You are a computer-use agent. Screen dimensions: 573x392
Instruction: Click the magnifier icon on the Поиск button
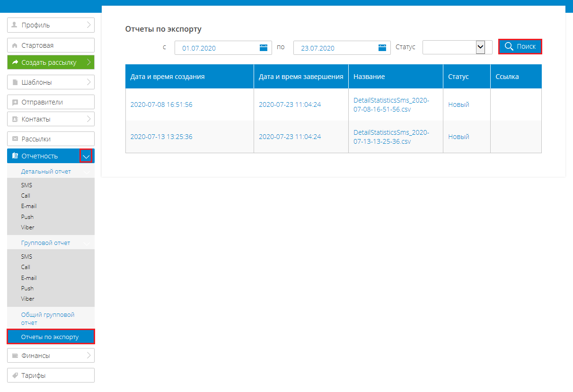click(x=509, y=46)
